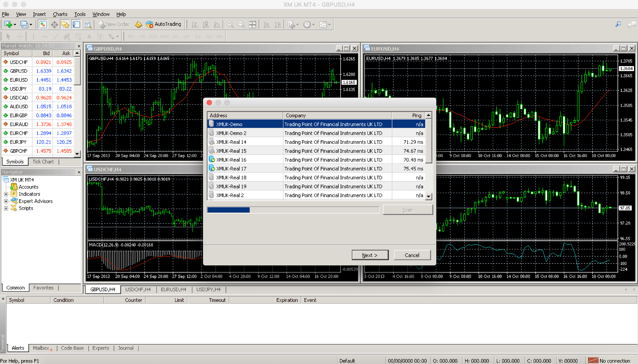Switch to line chart display icon
This screenshot has width=638, height=364.
point(217,24)
